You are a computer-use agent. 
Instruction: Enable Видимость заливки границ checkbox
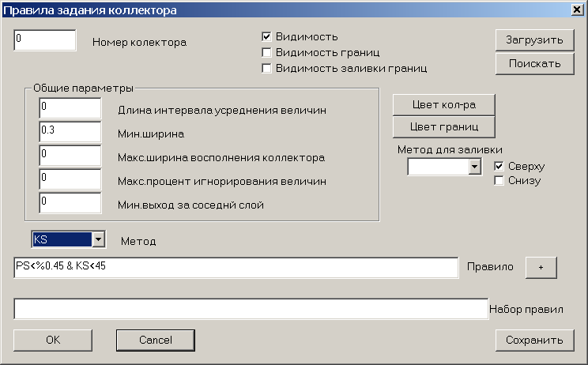pyautogui.click(x=266, y=68)
